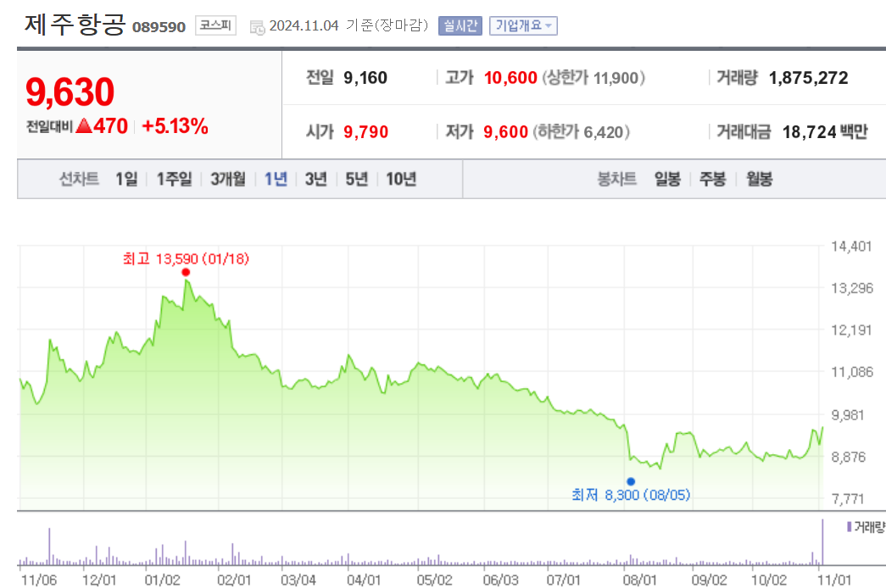Switch to 일봉 candlestick chart
The height and width of the screenshot is (588, 886).
tap(667, 179)
